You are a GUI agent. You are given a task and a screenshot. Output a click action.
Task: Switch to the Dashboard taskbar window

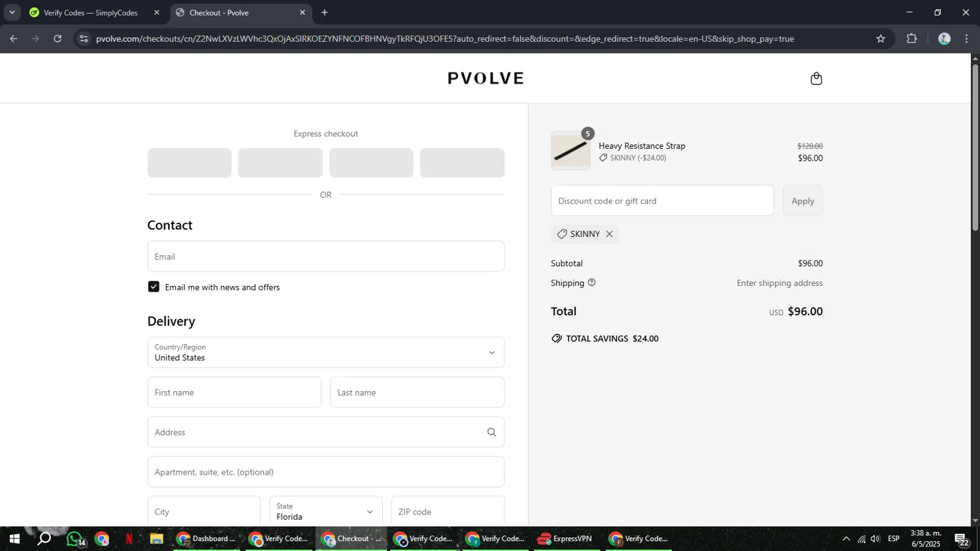coord(206,539)
